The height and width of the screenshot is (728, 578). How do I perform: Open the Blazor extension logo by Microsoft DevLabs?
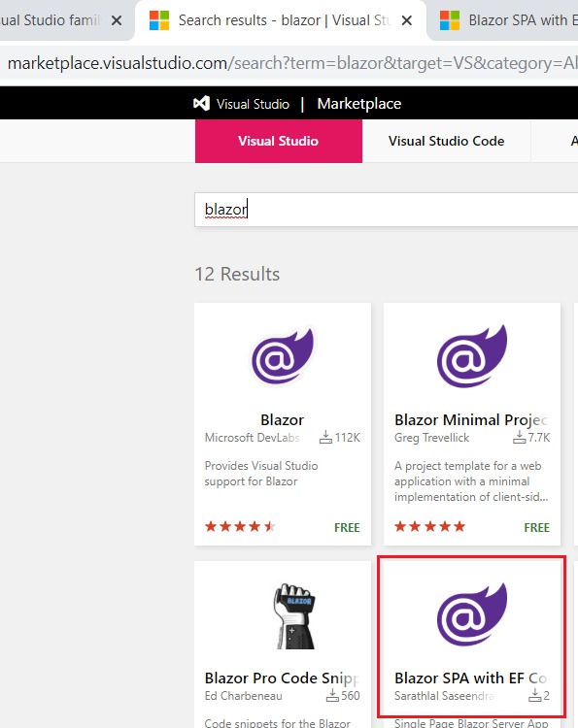tap(282, 356)
